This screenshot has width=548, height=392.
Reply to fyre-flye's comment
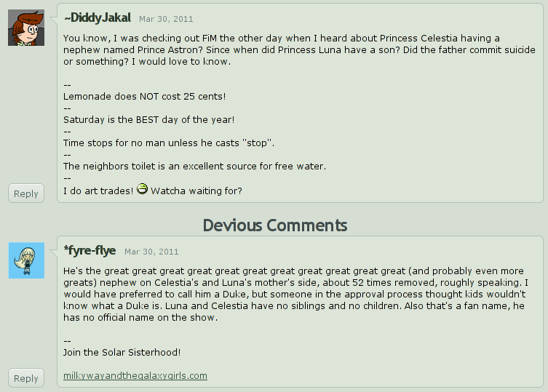pos(26,378)
